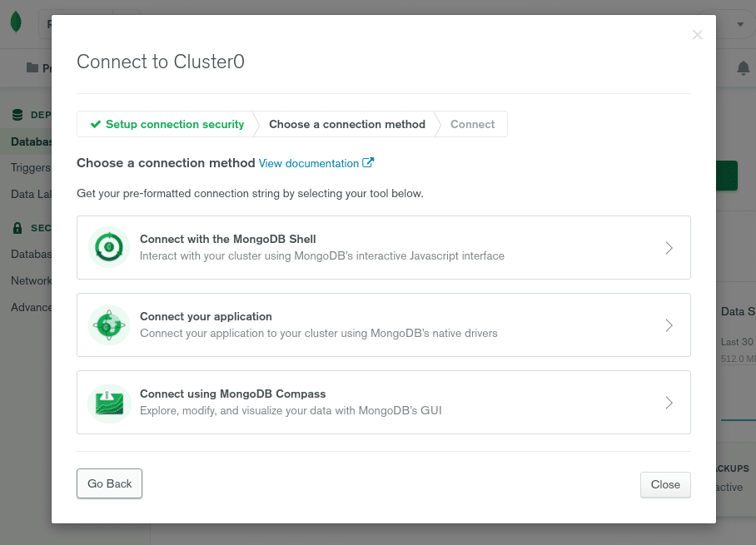Click the external-link icon beside View documentation
756x545 pixels.
(367, 163)
